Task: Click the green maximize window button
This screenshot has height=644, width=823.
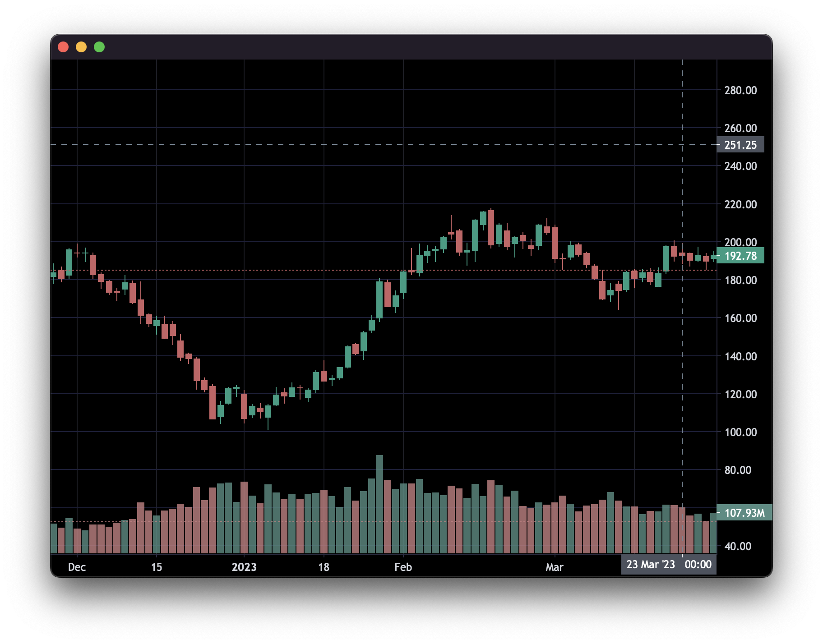Action: tap(99, 47)
